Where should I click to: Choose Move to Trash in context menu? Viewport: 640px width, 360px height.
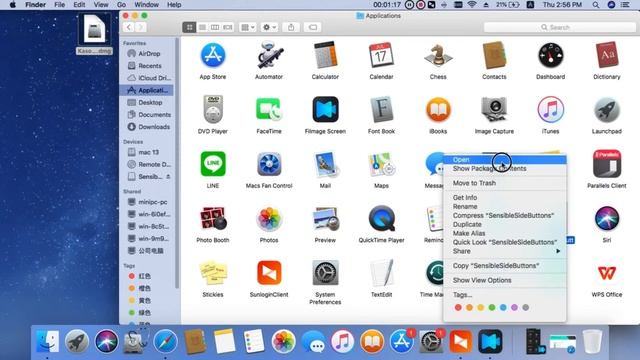click(505, 183)
